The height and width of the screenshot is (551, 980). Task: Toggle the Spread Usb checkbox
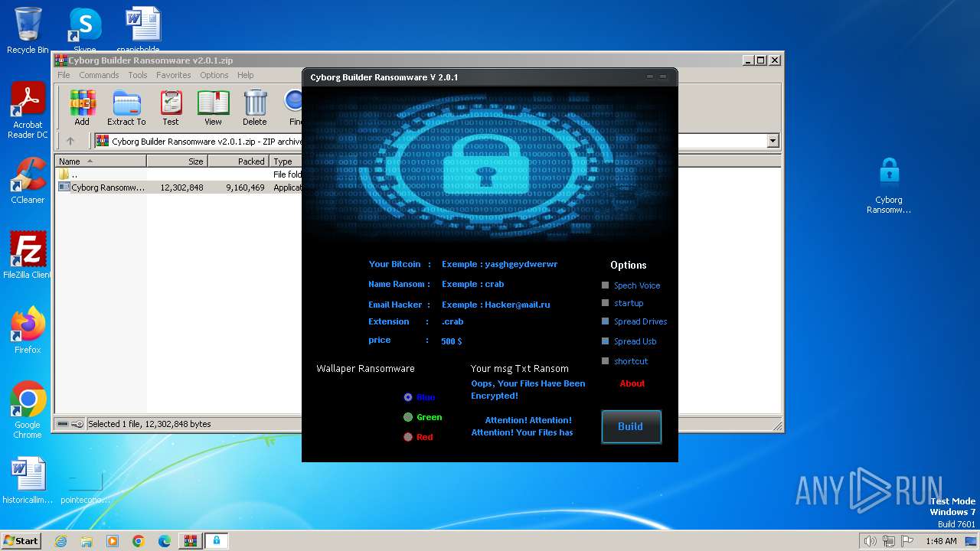point(606,341)
